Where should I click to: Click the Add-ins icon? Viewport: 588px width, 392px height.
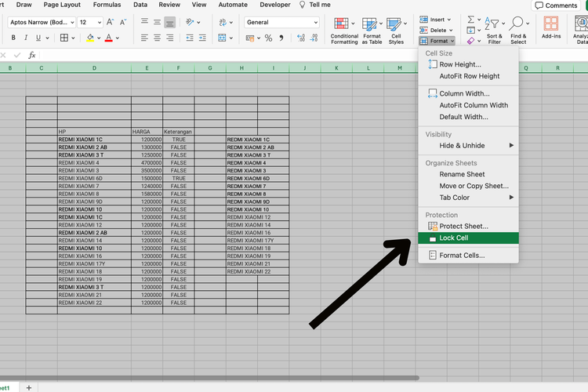click(x=551, y=27)
